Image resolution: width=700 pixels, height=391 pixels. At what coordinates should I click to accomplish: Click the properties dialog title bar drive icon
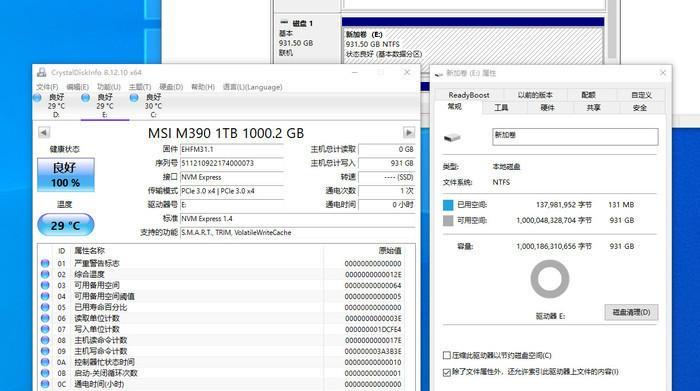point(439,74)
